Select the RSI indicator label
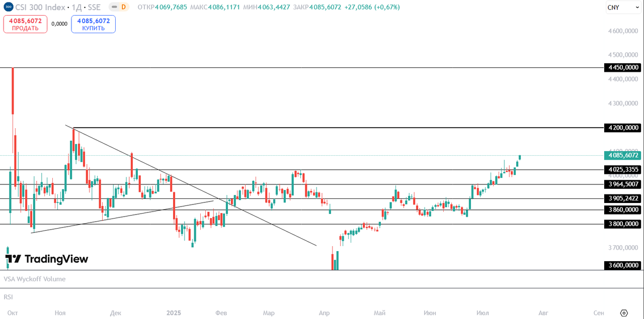644x319 pixels. 8,297
